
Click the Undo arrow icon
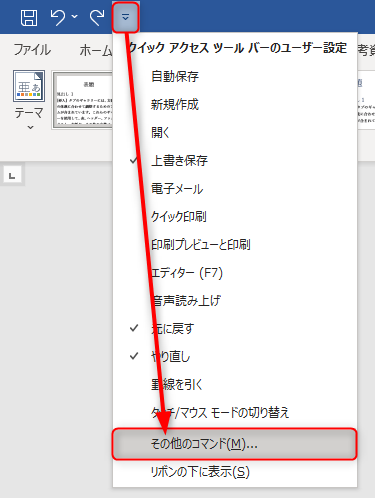[58, 17]
